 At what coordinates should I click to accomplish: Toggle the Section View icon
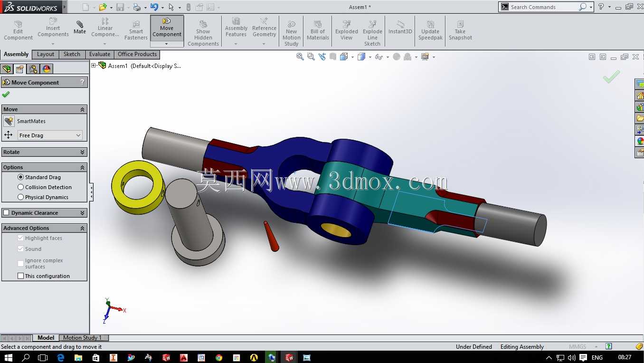(333, 57)
